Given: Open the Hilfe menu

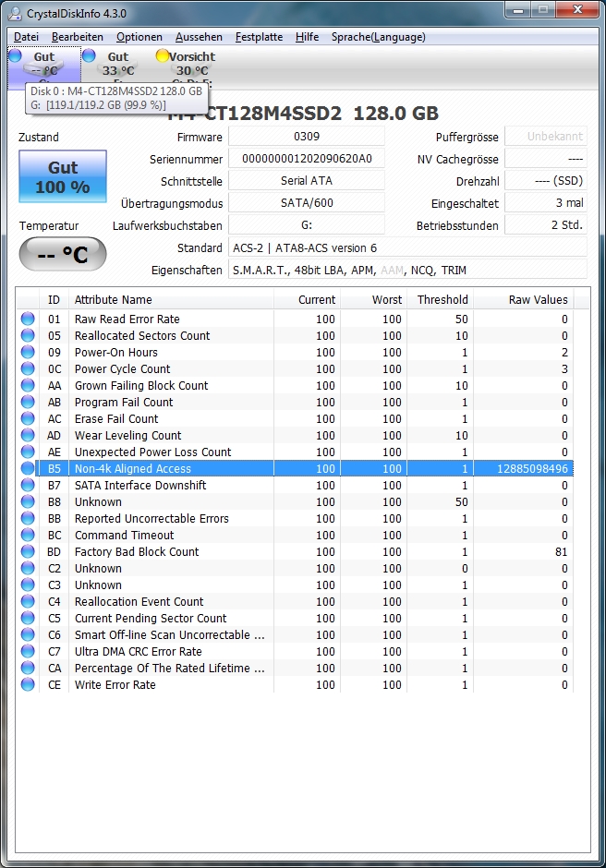Looking at the screenshot, I should click(307, 37).
